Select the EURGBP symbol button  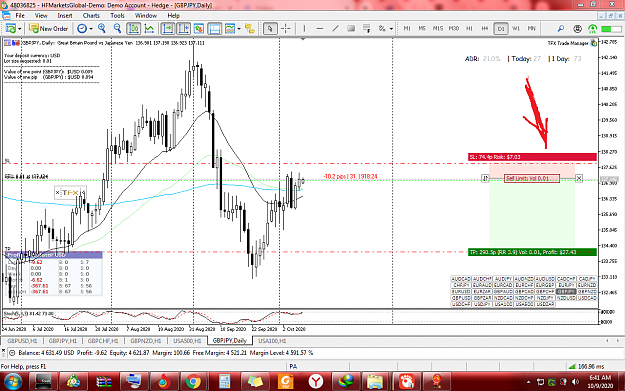click(x=544, y=285)
